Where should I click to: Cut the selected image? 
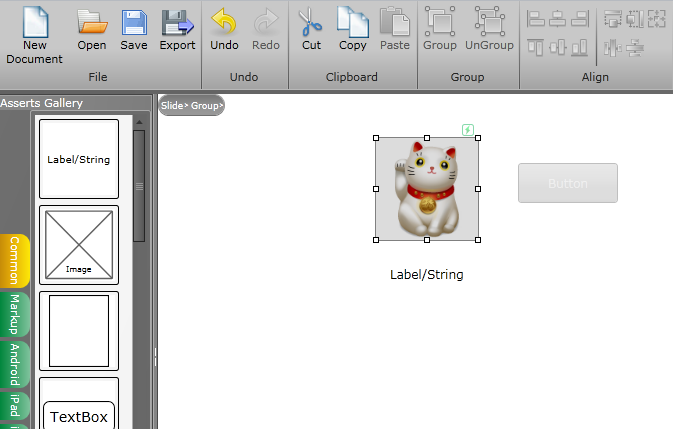pyautogui.click(x=311, y=29)
